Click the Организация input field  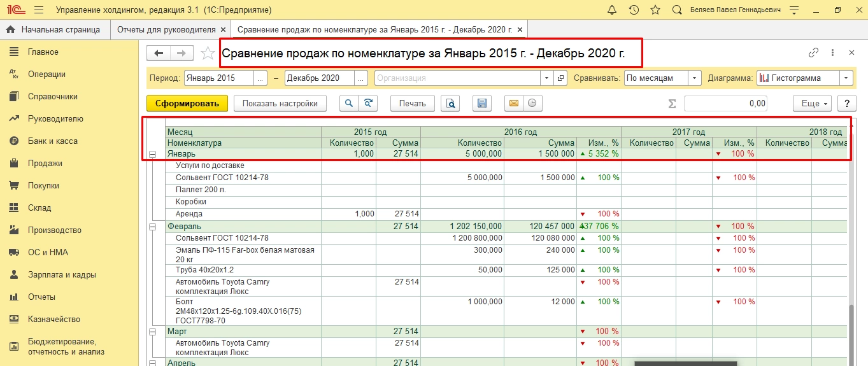pos(457,78)
